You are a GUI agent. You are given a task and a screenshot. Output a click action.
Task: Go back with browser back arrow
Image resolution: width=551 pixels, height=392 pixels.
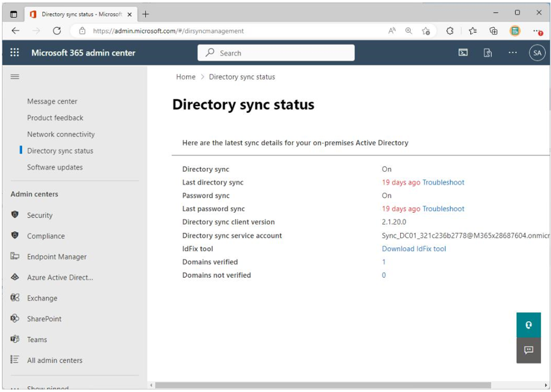15,31
